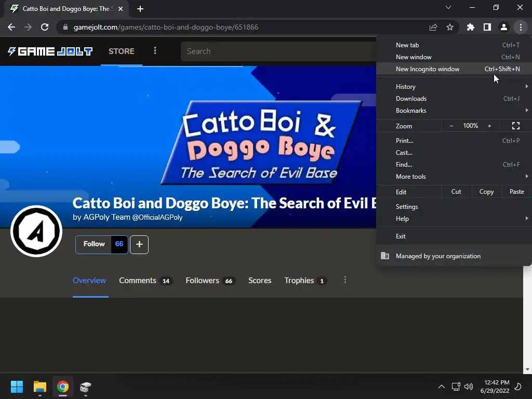Open a new browser tab with plus
The image size is (532, 399).
coord(140,9)
